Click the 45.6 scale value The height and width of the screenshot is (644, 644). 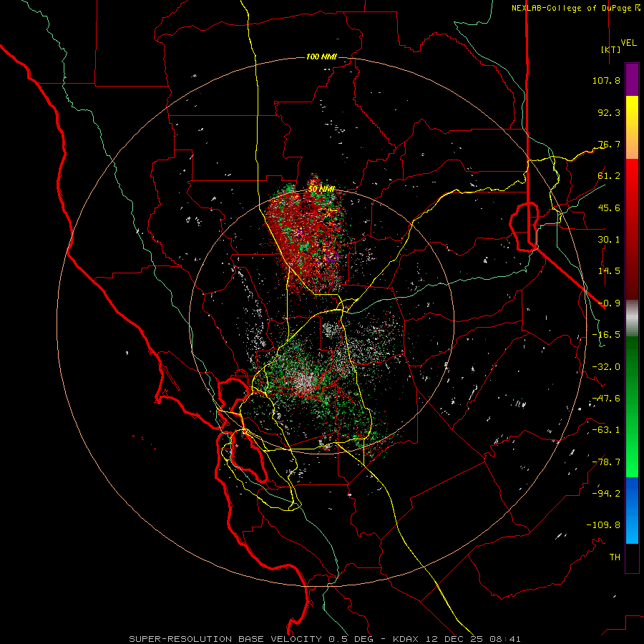point(609,208)
